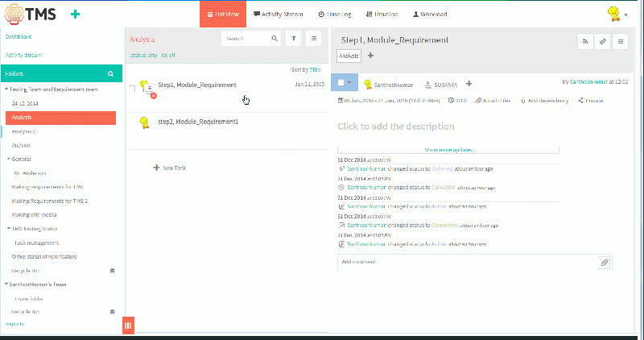Open Making Requirements for TMS 2 folder
644x340 pixels.
click(49, 201)
